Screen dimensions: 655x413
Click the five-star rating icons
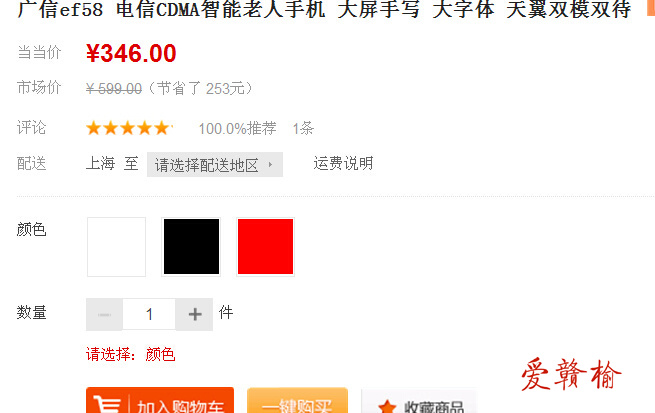click(x=129, y=128)
